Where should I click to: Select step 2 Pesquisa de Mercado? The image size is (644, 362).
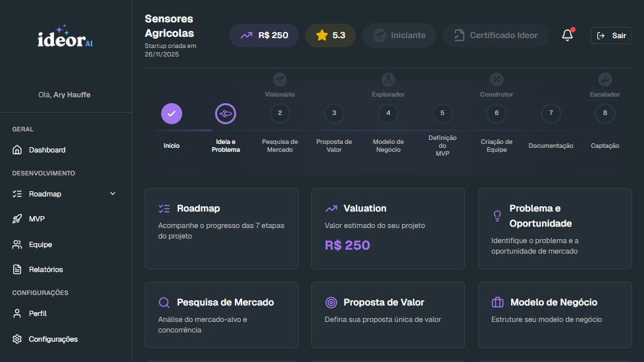click(x=280, y=114)
